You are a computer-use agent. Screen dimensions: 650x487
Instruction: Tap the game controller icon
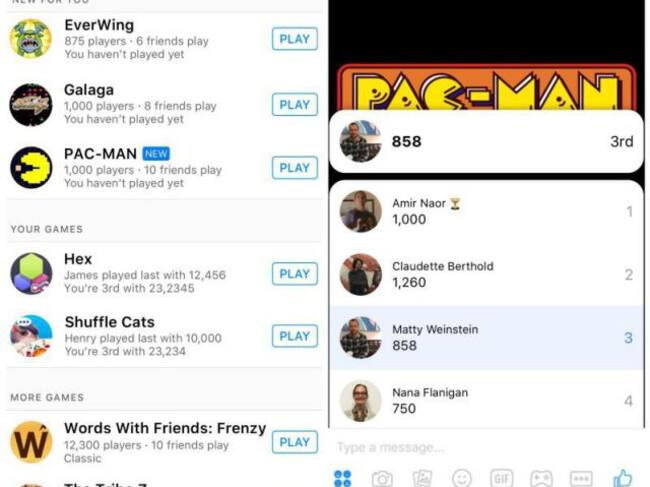(x=541, y=478)
